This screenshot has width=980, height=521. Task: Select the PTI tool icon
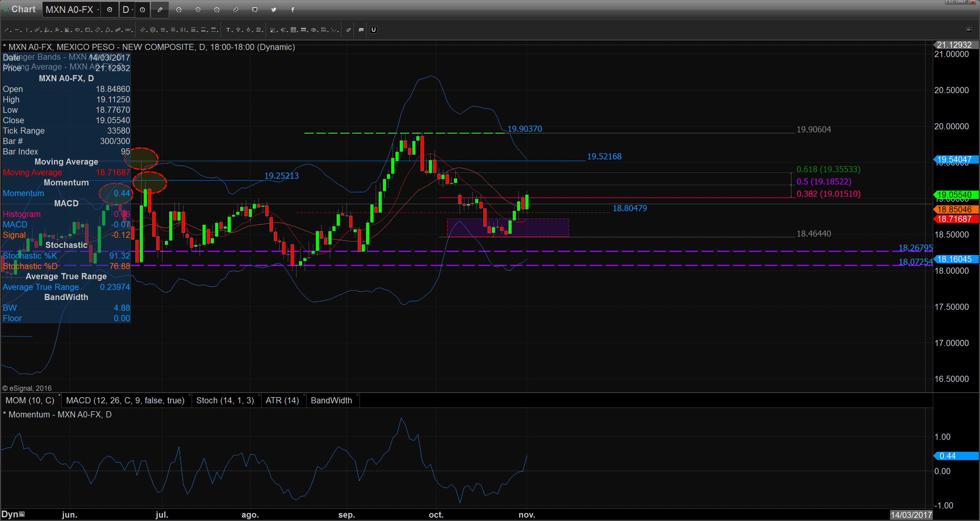pyautogui.click(x=324, y=30)
